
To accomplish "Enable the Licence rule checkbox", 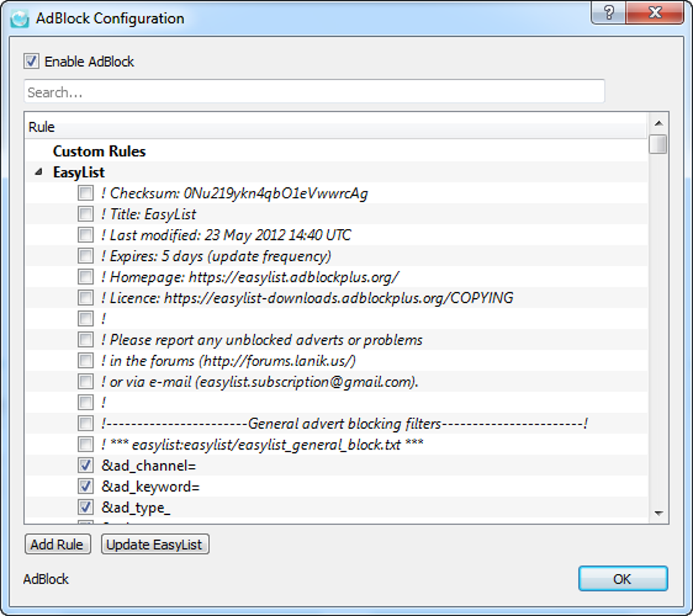I will (x=86, y=298).
